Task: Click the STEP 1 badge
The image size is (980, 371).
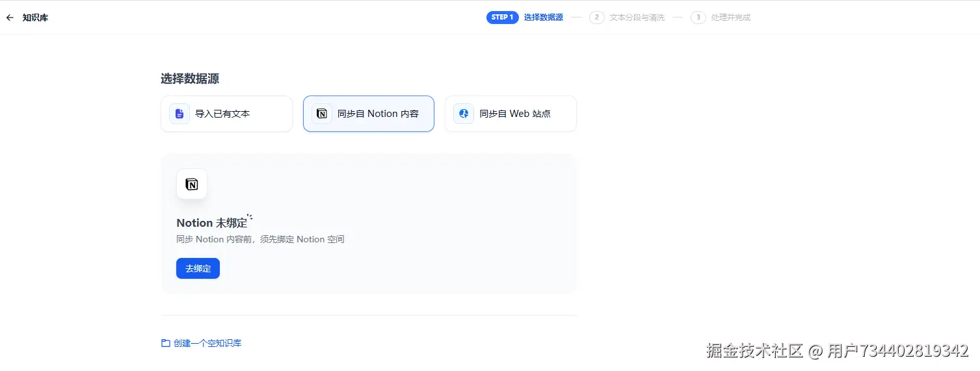Action: [503, 18]
